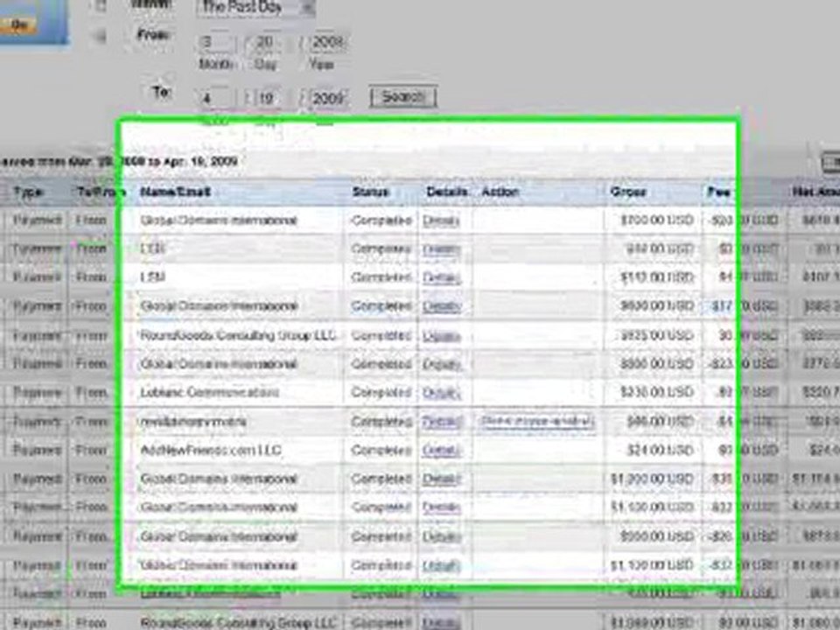Click the Action column header
This screenshot has width=840, height=630.
click(500, 192)
